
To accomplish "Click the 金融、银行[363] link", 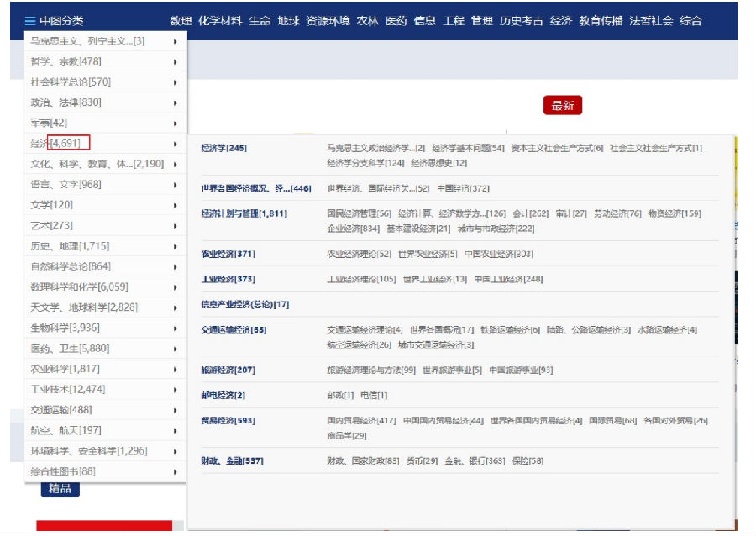I will (x=475, y=460).
